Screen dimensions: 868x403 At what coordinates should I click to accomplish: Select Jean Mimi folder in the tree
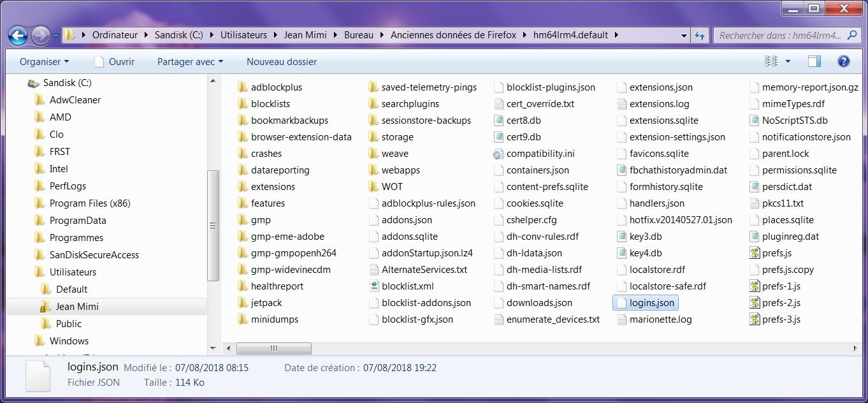tap(77, 307)
